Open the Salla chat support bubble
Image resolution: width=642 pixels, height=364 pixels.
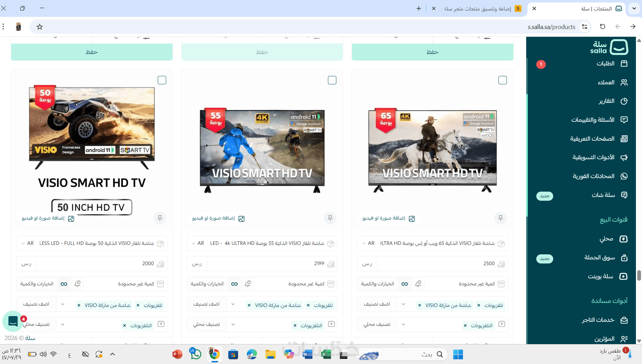click(x=13, y=321)
